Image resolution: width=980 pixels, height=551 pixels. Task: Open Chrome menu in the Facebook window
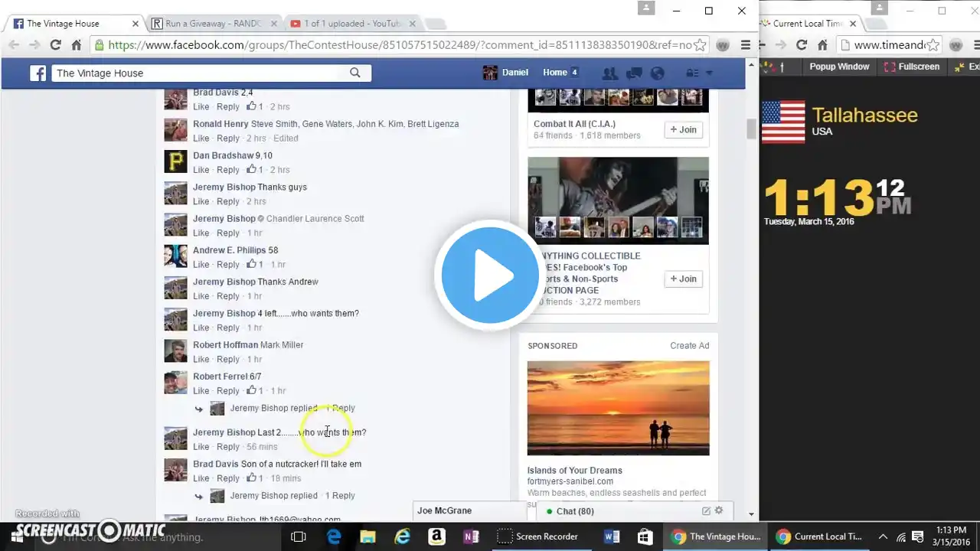click(x=745, y=45)
